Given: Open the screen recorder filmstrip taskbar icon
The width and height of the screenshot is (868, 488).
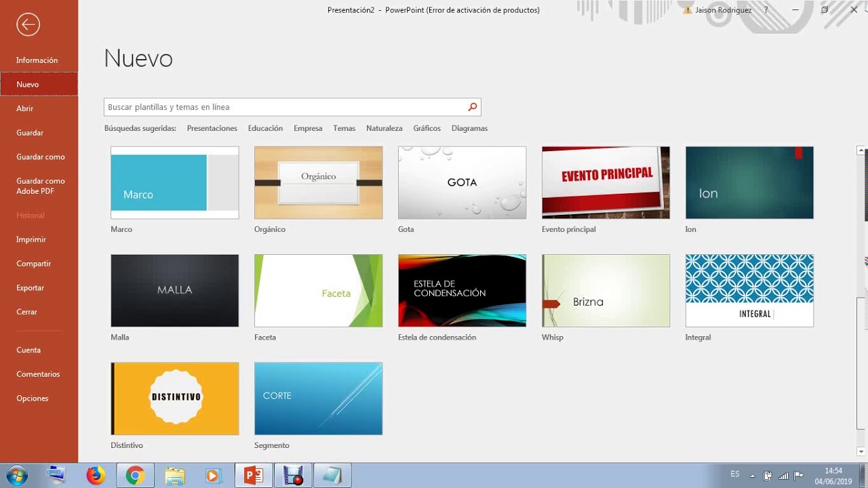Looking at the screenshot, I should tap(294, 476).
